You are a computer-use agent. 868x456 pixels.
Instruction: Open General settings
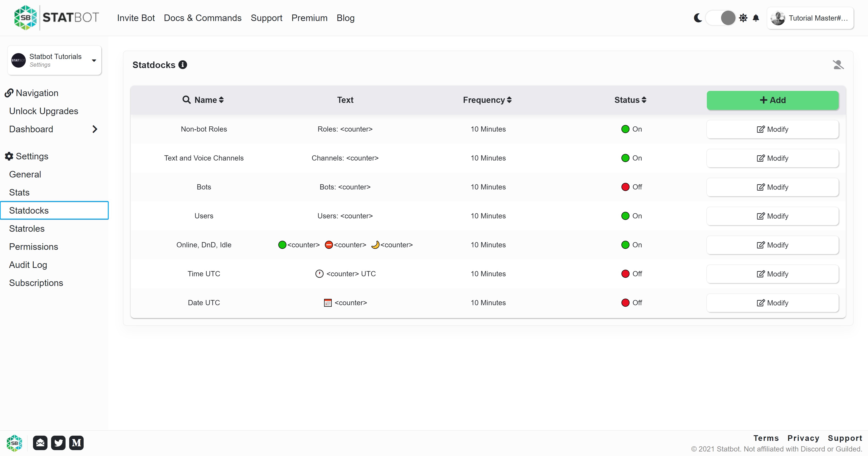click(x=25, y=174)
